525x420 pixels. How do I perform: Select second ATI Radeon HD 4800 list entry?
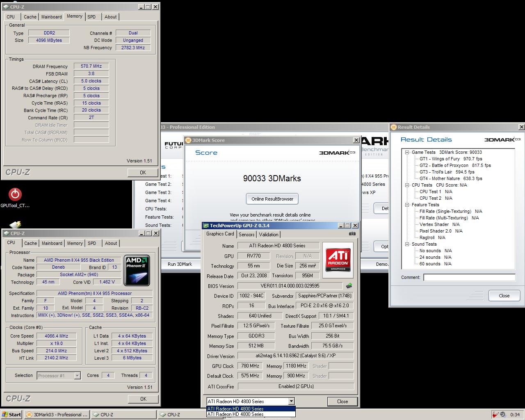(251, 414)
